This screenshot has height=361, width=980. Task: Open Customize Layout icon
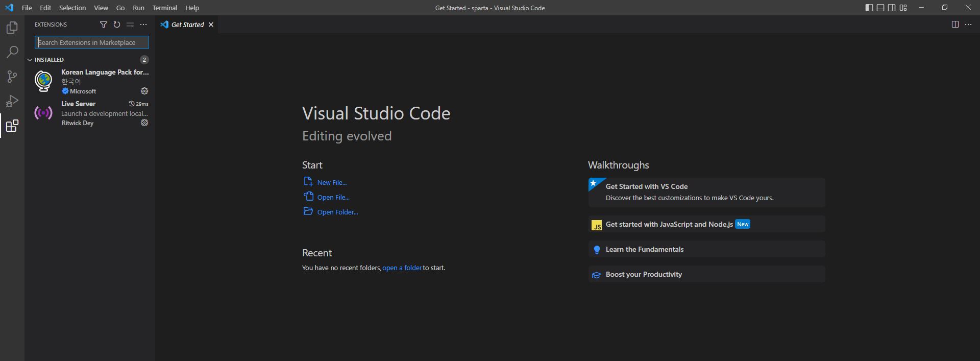tap(903, 8)
